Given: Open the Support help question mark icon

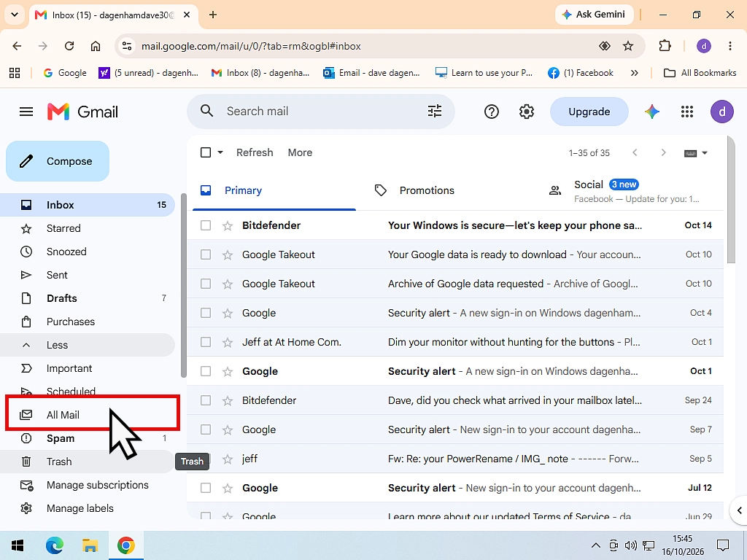Looking at the screenshot, I should [x=491, y=112].
